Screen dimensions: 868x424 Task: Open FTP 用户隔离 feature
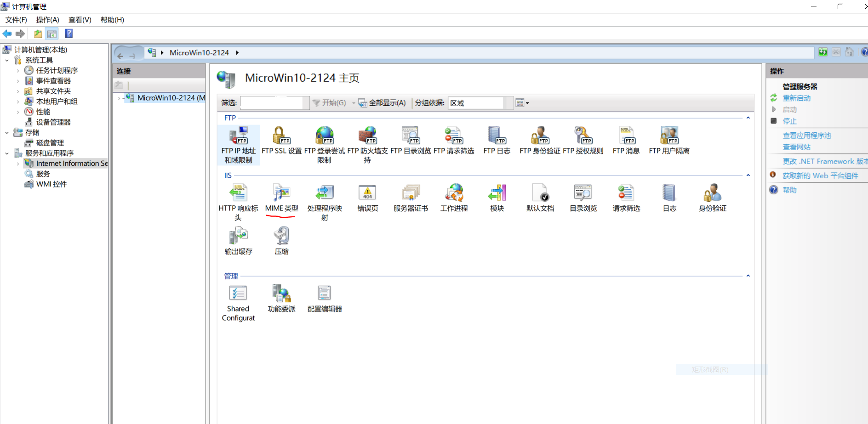[669, 141]
